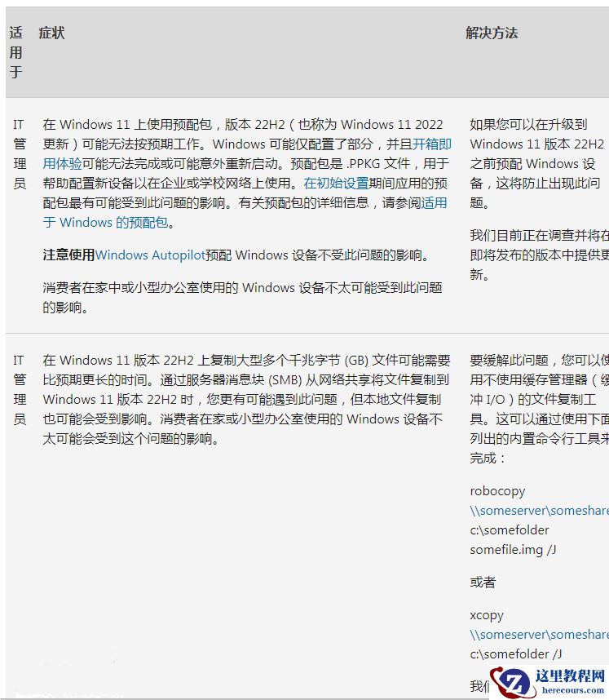Click the xcopy command text
The image size is (609, 700).
487,615
